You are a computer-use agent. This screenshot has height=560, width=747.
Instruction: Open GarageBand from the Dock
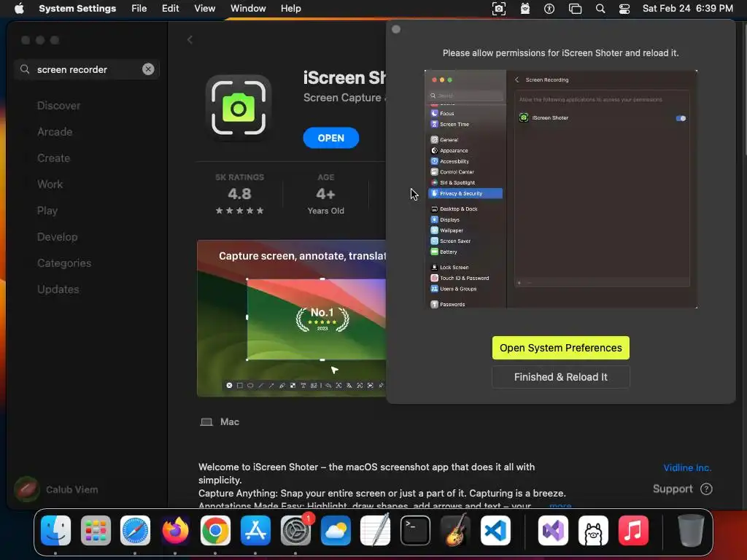[x=455, y=530]
